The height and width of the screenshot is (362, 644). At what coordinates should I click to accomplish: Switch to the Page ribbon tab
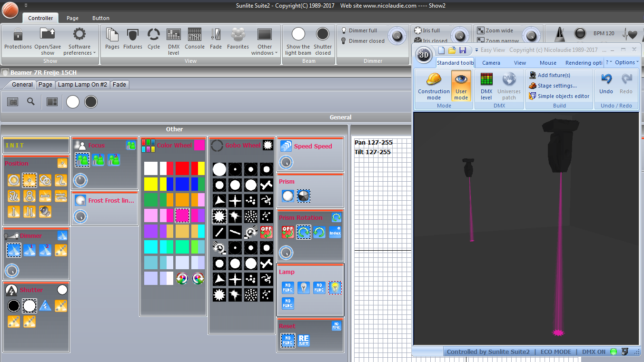73,18
